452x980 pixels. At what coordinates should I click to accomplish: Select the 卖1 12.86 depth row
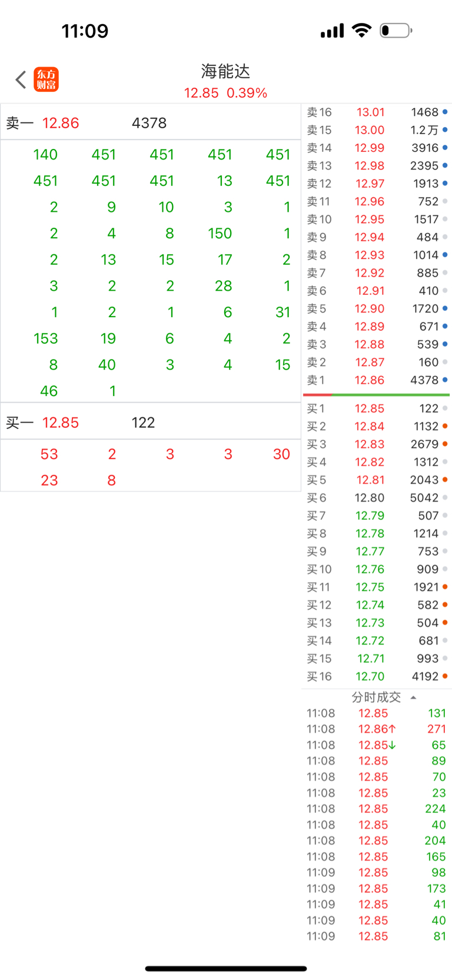tap(377, 380)
